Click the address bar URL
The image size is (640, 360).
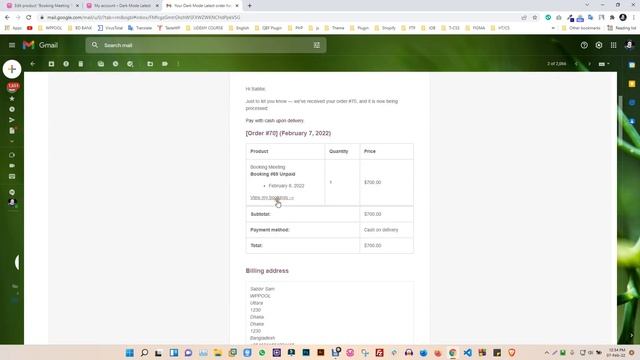click(x=143, y=18)
